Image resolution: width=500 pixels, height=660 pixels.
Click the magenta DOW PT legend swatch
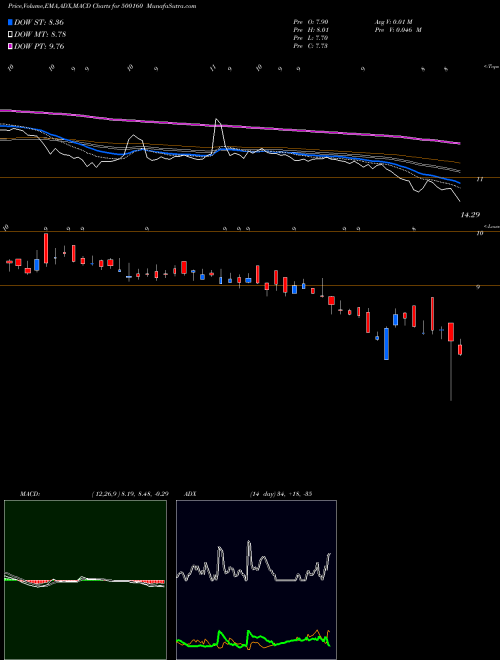(10, 47)
